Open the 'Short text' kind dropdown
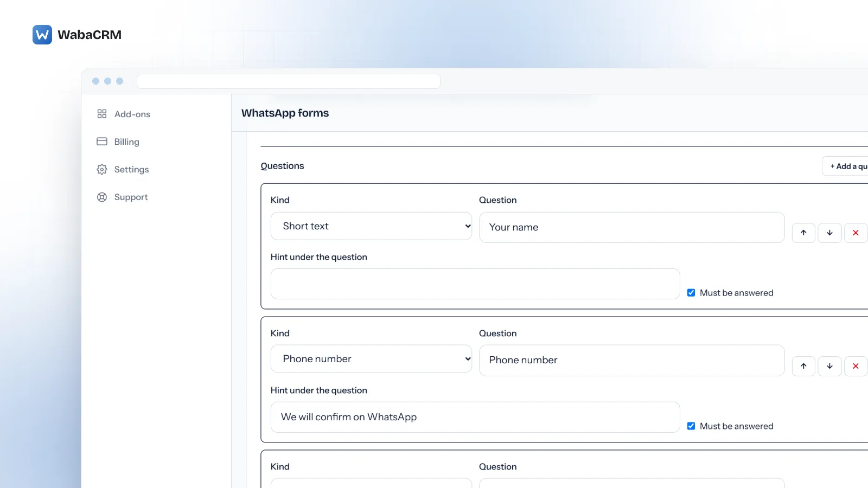Image resolution: width=868 pixels, height=488 pixels. [371, 226]
